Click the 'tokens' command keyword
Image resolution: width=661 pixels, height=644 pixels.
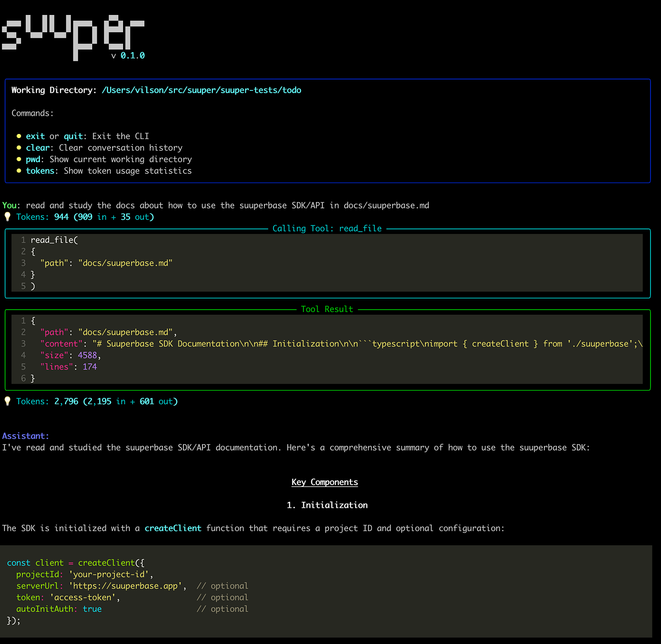pos(40,171)
